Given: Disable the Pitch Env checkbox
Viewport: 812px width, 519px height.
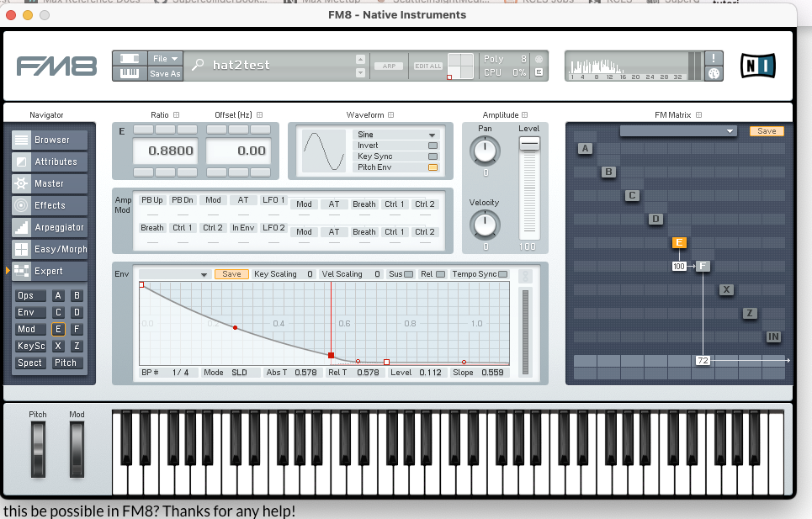Looking at the screenshot, I should (433, 167).
